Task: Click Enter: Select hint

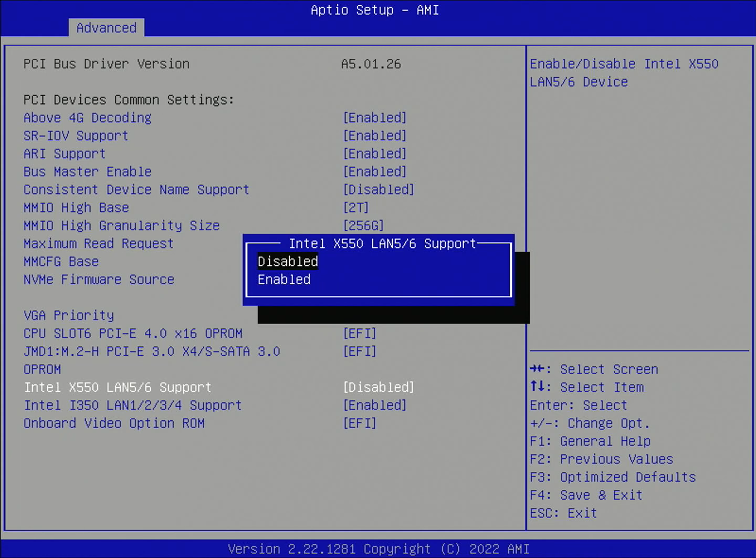Action: (x=579, y=405)
